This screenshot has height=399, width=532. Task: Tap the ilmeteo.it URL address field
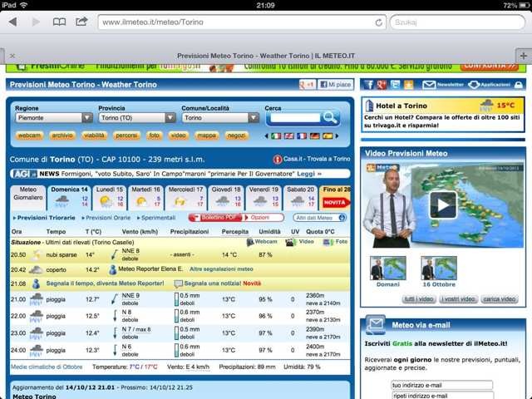click(242, 22)
